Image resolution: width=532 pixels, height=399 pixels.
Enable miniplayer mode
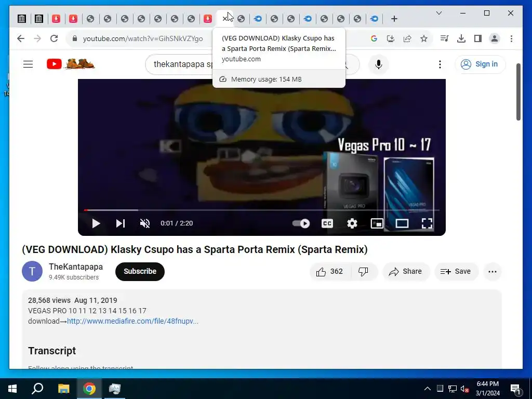pos(377,223)
